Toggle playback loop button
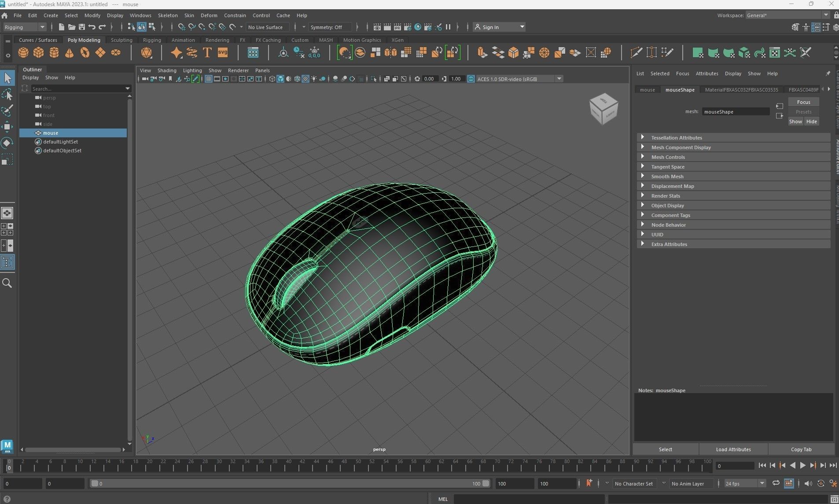 776,483
